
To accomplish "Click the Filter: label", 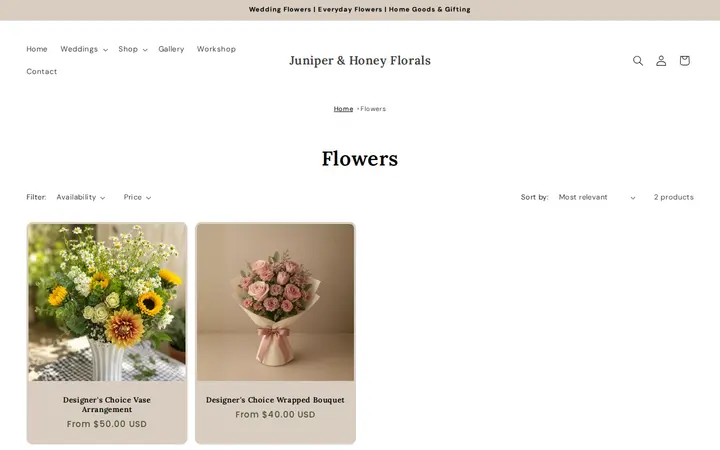I will (36, 197).
